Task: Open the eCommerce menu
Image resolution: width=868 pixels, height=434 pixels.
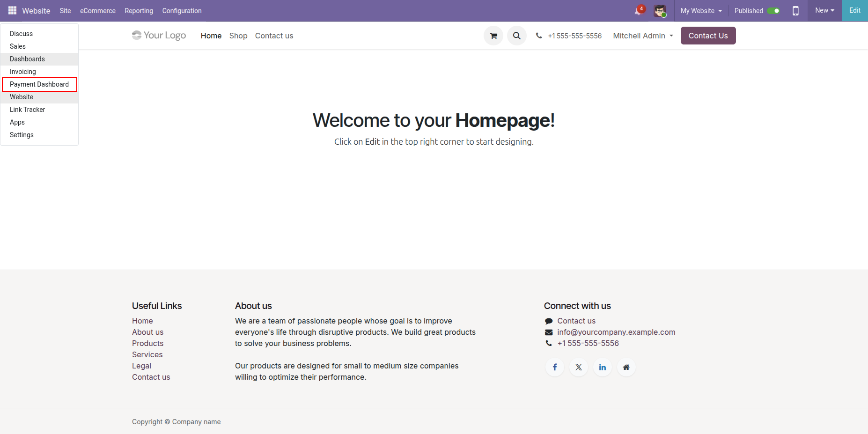Action: pyautogui.click(x=98, y=11)
